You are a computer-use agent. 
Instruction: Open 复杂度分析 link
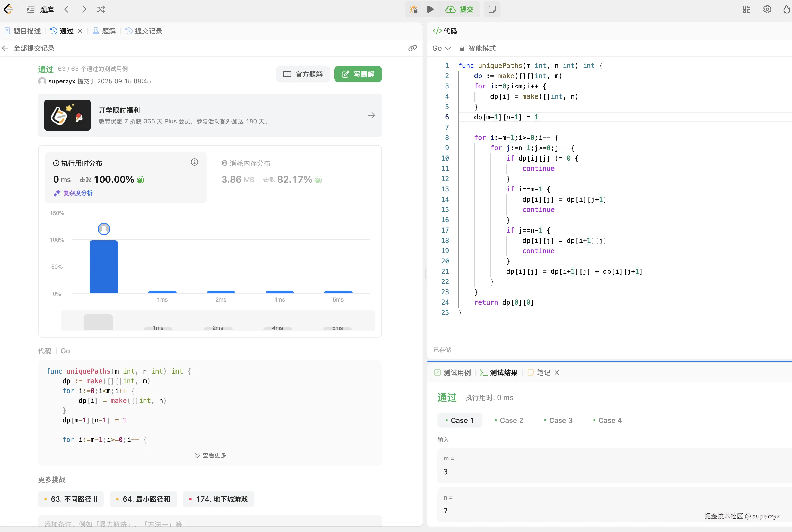pos(73,193)
